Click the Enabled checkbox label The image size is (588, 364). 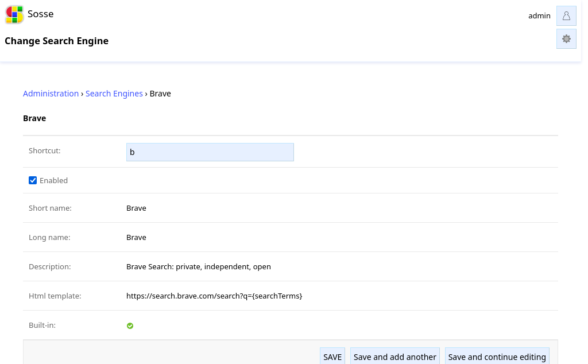[53, 180]
